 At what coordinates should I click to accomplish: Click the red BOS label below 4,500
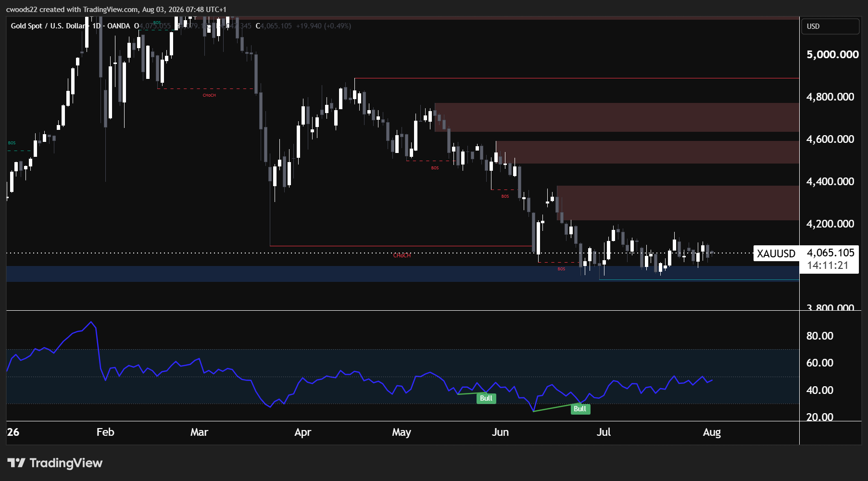point(435,168)
